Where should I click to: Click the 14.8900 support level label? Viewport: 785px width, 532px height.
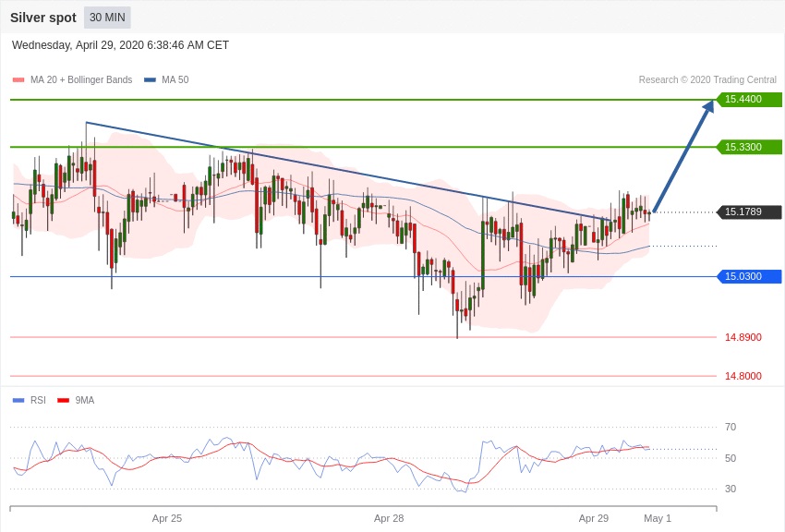[x=743, y=337]
